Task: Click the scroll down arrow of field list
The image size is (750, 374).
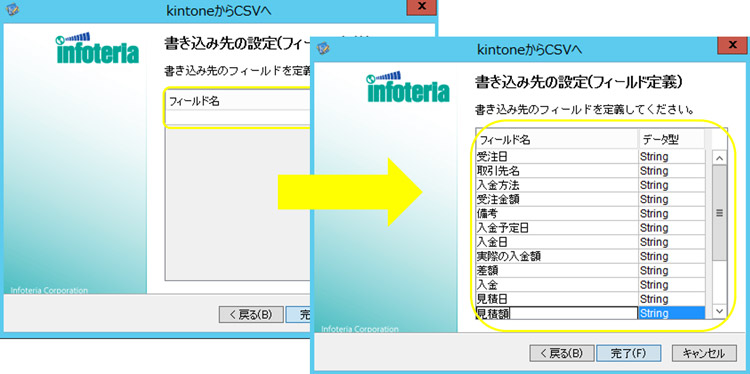Action: tap(719, 311)
